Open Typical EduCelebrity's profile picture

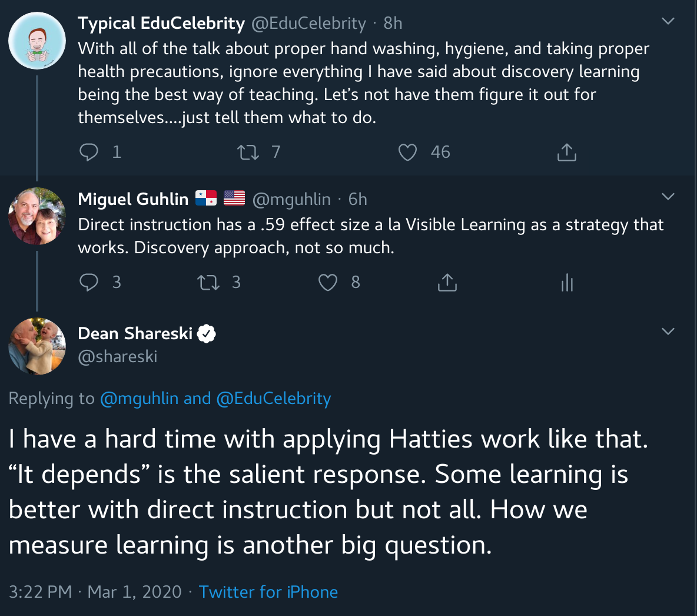pos(37,41)
